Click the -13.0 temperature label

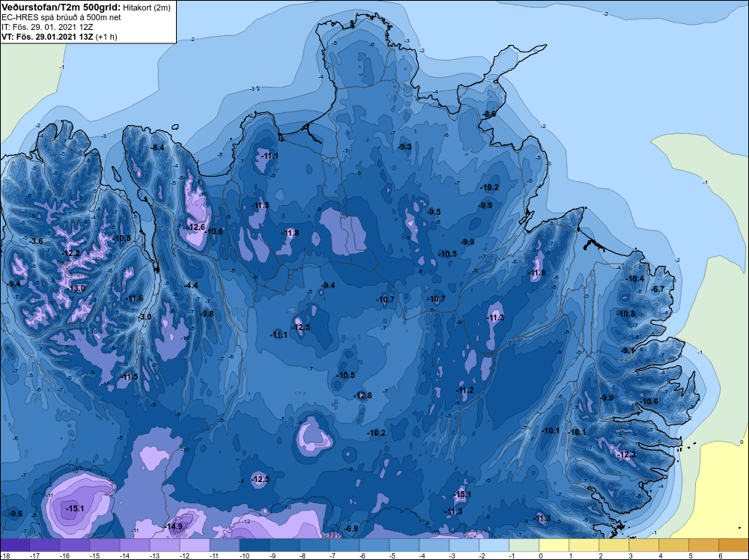[77, 288]
